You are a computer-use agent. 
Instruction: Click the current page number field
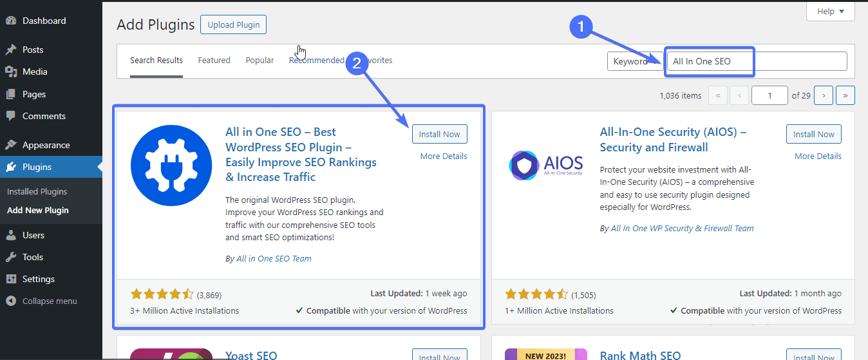coord(769,95)
